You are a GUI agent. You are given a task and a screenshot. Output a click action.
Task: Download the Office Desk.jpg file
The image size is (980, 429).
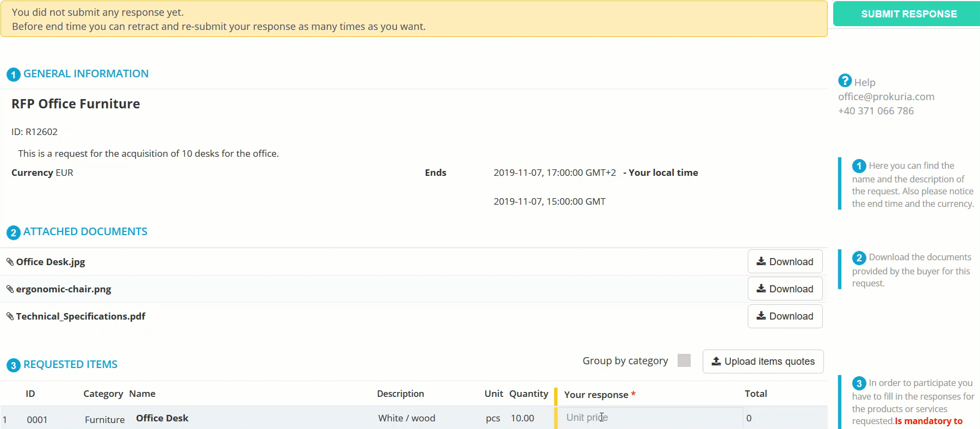pyautogui.click(x=785, y=261)
